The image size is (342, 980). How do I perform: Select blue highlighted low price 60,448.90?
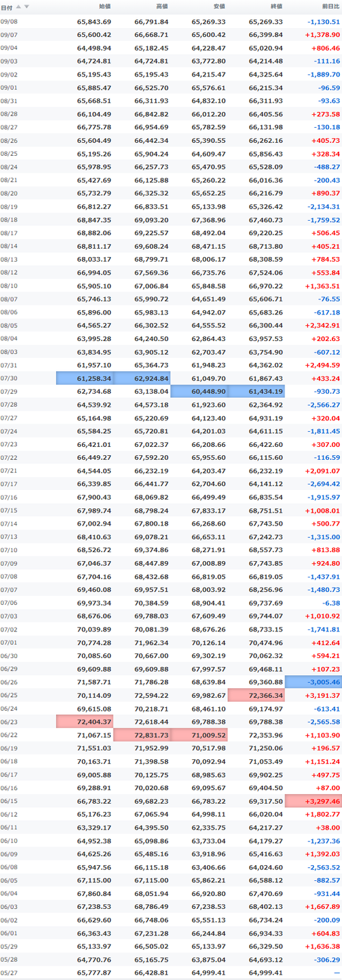(x=198, y=391)
